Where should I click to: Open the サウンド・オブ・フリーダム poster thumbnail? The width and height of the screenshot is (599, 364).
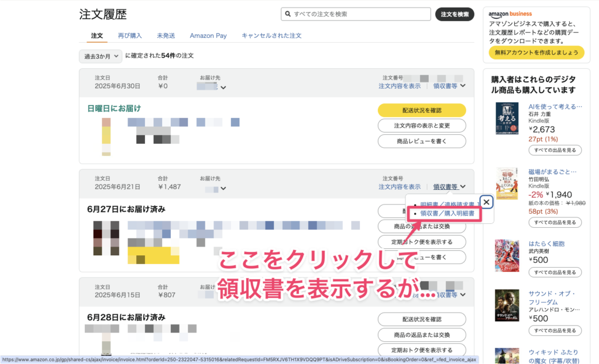[x=507, y=305]
